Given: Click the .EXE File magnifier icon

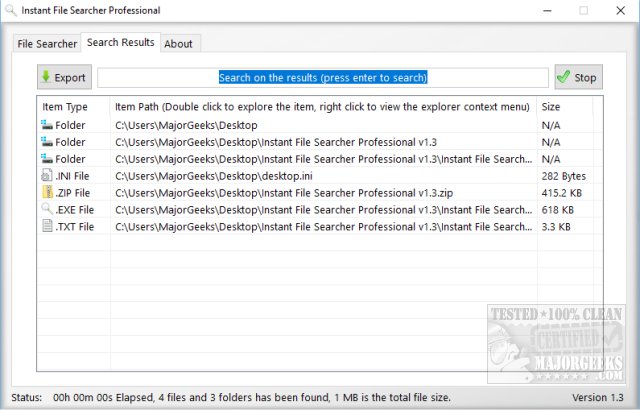Looking at the screenshot, I should coord(47,209).
